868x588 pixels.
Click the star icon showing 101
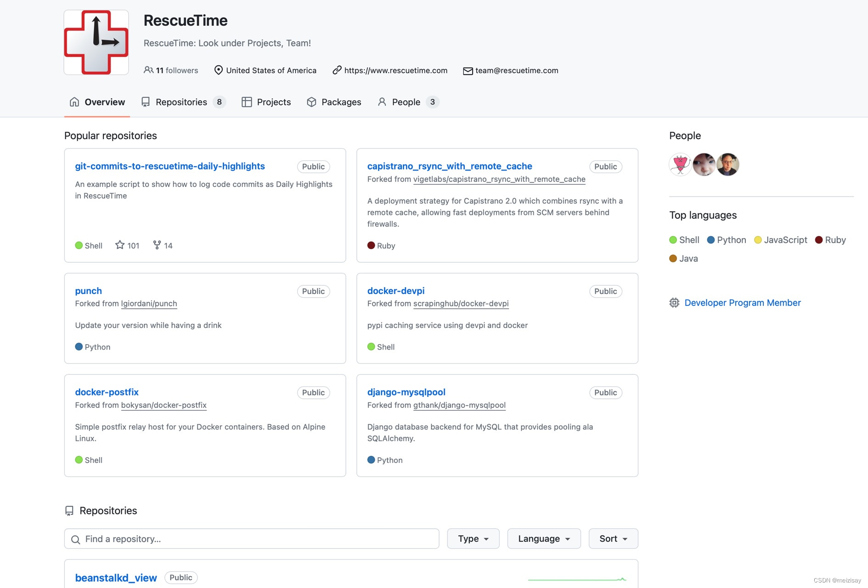pyautogui.click(x=120, y=245)
